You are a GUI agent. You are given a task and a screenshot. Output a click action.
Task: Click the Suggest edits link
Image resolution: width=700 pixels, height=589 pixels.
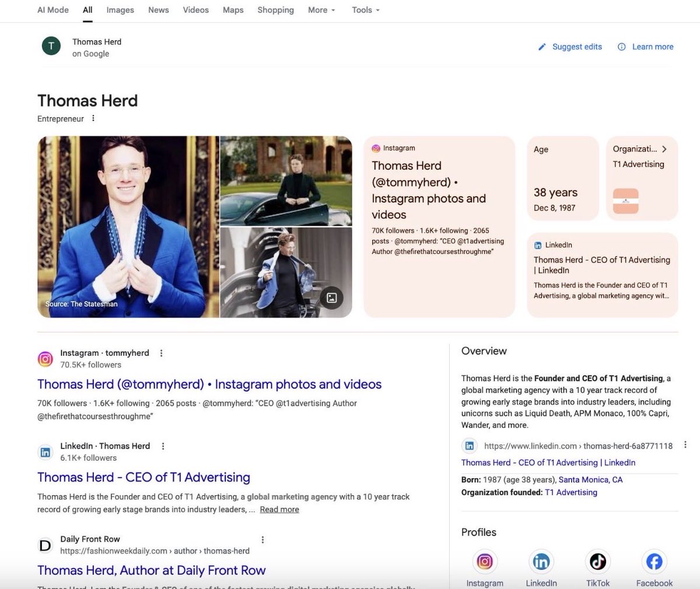[577, 47]
